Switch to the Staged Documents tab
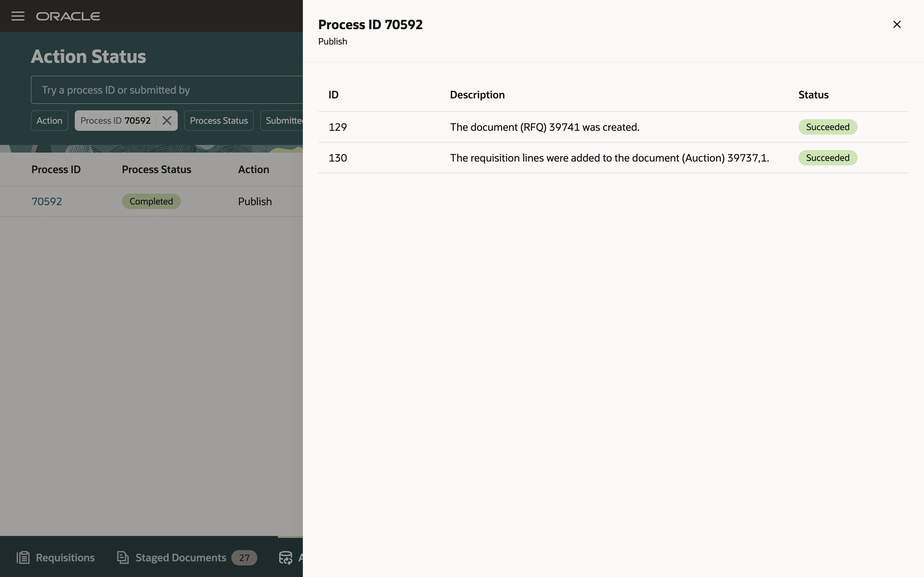The width and height of the screenshot is (924, 577). [x=180, y=557]
